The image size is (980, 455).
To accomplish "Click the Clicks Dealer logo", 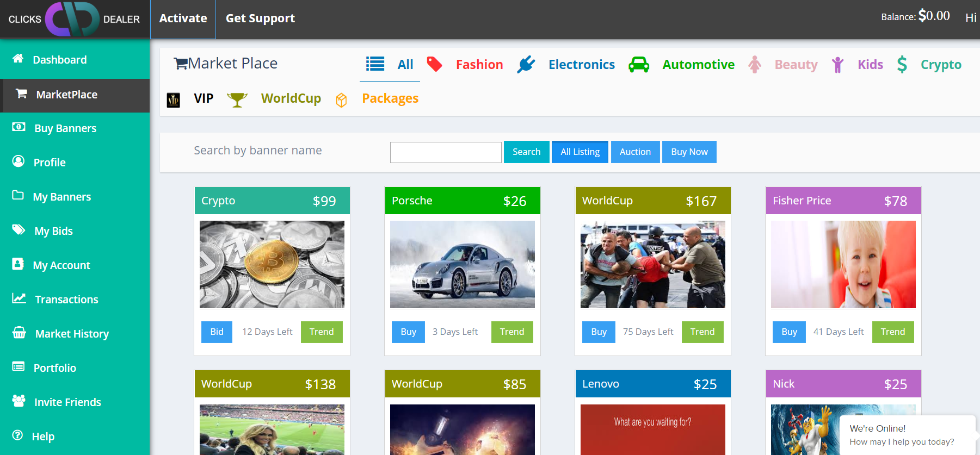I will (x=75, y=19).
